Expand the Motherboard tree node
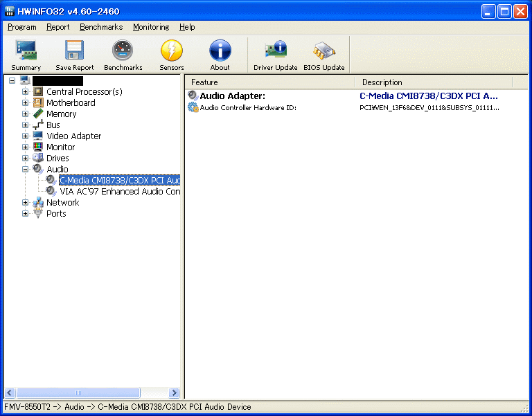The height and width of the screenshot is (416, 532). 26,103
